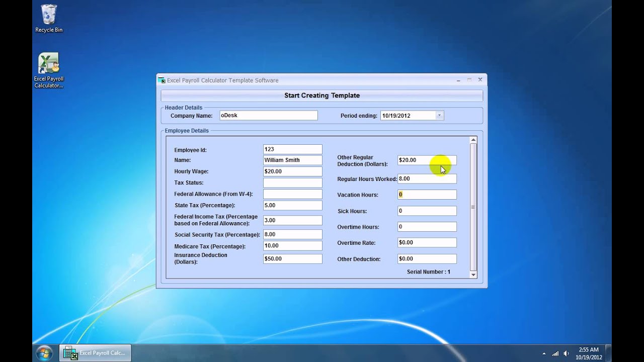Click the employee panel scroll up arrow
Viewport: 644px width, 362px height.
click(473, 140)
